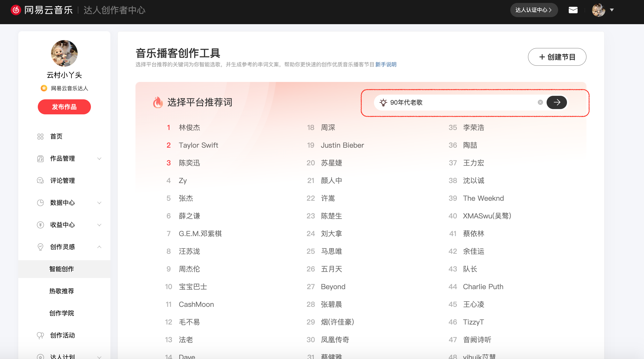This screenshot has height=359, width=644.
Task: Click the NetEase Cloud Music logo
Action: [16, 10]
